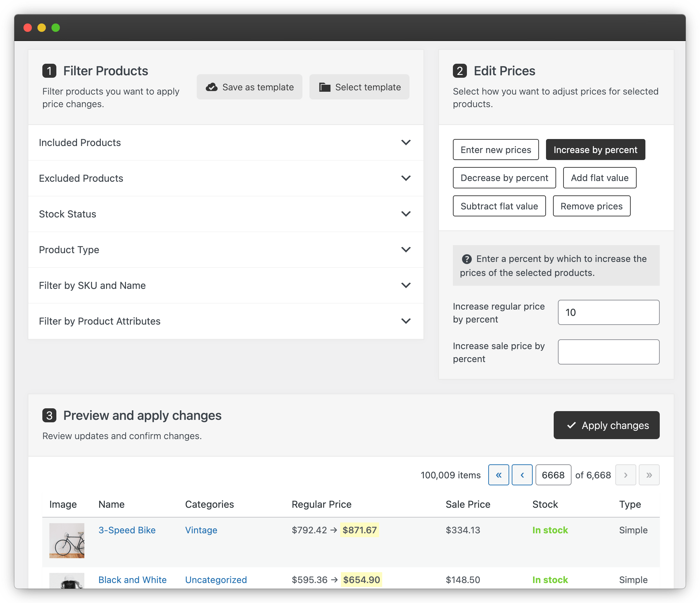700x603 pixels.
Task: Open the Stock Status filter
Action: (x=226, y=214)
